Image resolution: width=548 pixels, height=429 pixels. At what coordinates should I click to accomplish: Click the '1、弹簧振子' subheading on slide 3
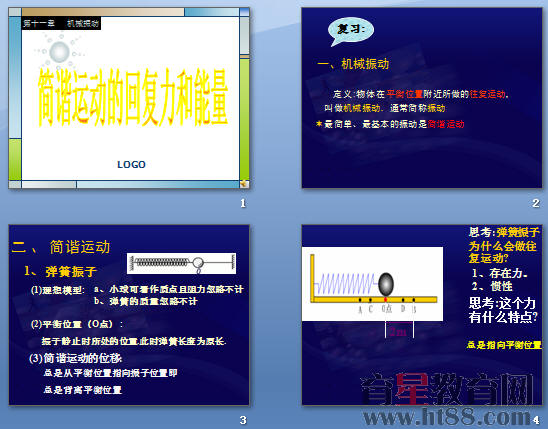pyautogui.click(x=60, y=271)
